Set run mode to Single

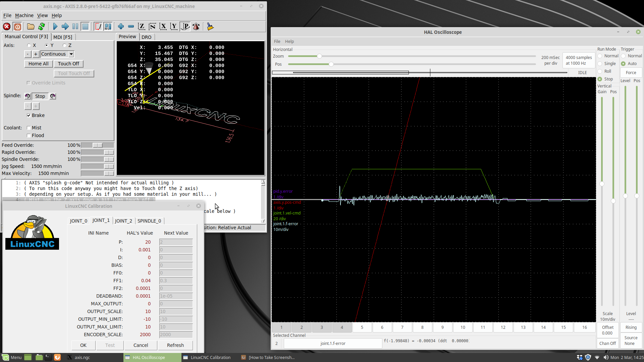pos(600,64)
